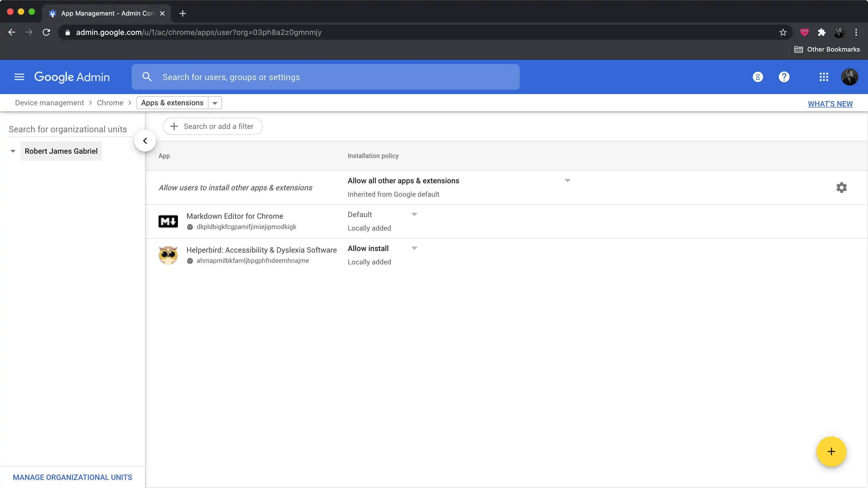Screen dimensions: 868x488
Task: Select Markdown Editor for Chrome app name
Action: click(235, 216)
